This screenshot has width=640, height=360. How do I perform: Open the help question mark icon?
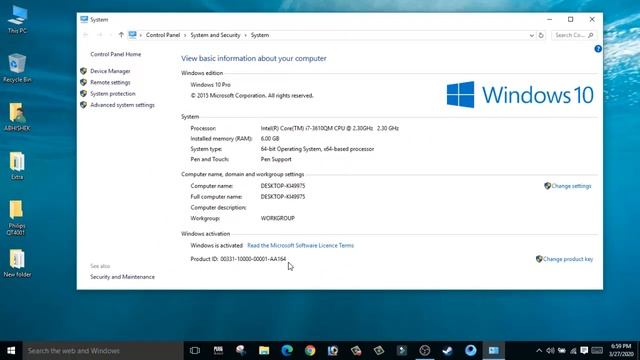coord(598,49)
